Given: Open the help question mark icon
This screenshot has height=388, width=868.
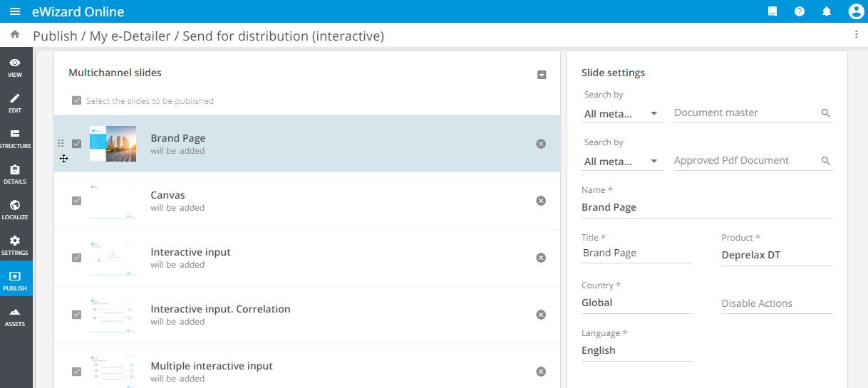Looking at the screenshot, I should coord(800,11).
